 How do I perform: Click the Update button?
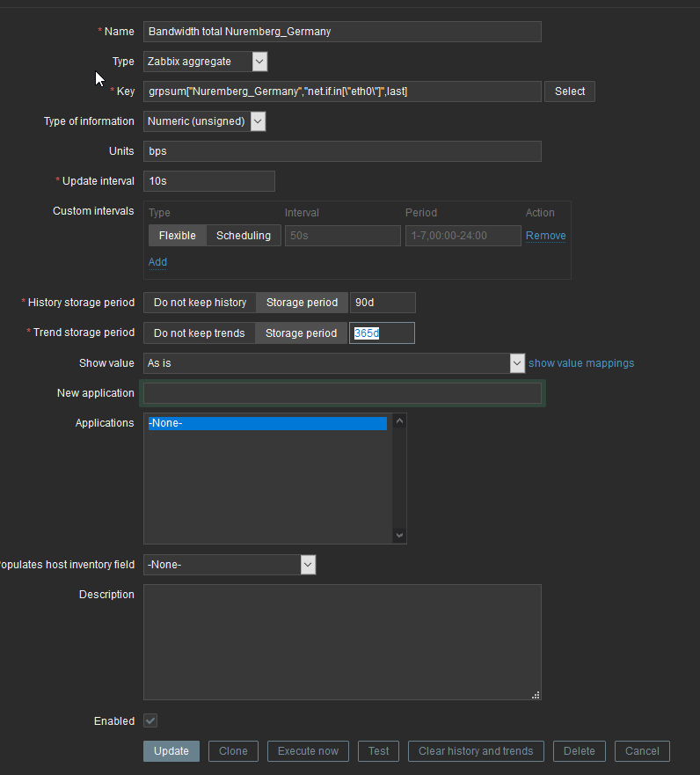click(171, 751)
